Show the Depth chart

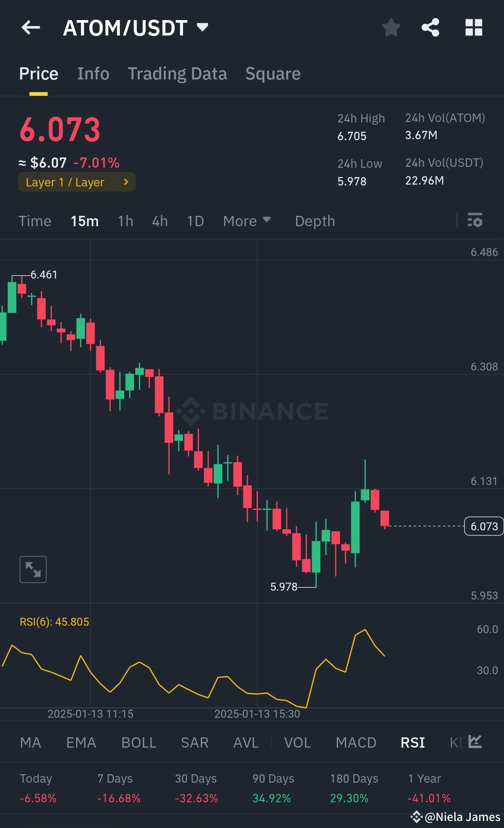(315, 221)
